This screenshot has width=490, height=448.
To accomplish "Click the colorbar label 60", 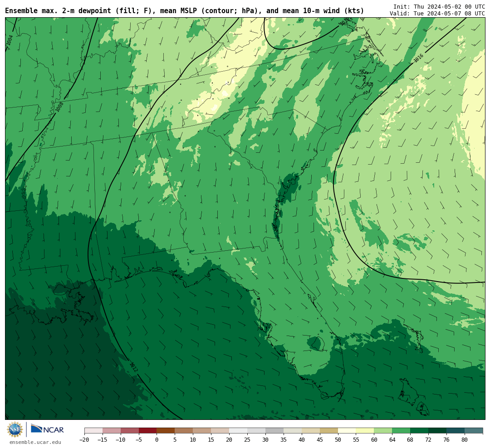I will coord(374,440).
